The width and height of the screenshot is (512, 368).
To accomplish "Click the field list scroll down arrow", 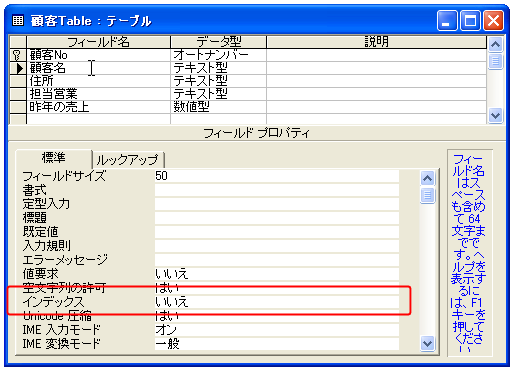I will click(495, 116).
